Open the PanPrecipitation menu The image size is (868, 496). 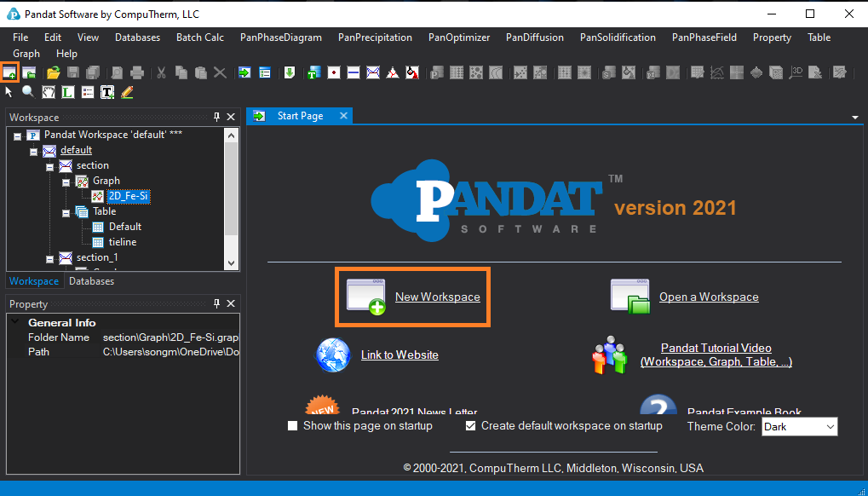pyautogui.click(x=375, y=37)
